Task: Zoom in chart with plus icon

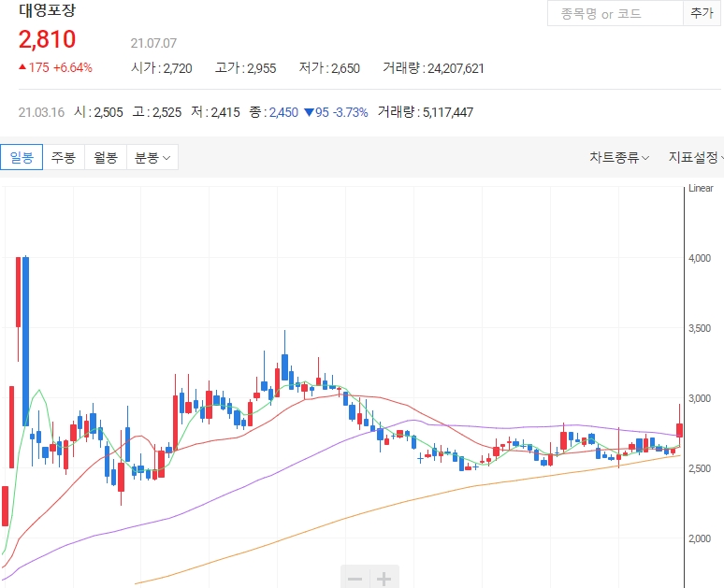Action: click(x=384, y=578)
